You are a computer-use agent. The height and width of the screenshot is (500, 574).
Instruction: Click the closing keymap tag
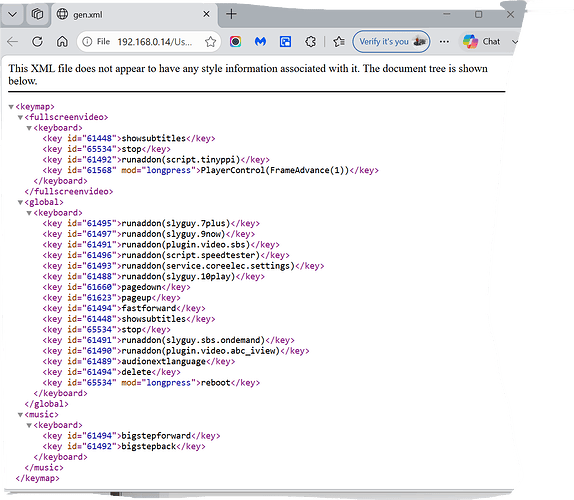pyautogui.click(x=37, y=478)
